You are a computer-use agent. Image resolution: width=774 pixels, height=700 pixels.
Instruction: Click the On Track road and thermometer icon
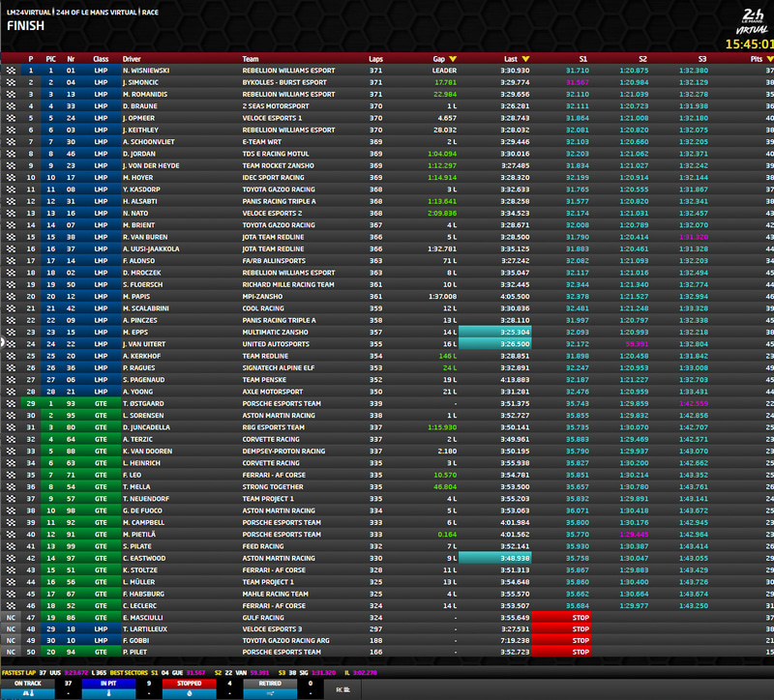[28, 693]
